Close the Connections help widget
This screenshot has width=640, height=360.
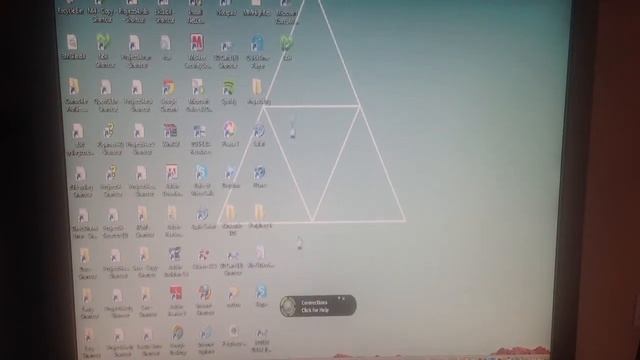click(343, 299)
